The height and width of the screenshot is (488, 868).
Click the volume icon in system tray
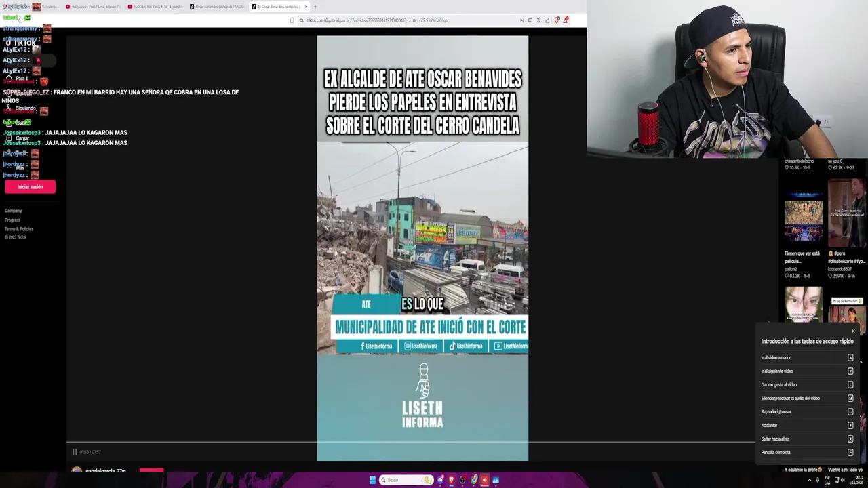click(843, 480)
